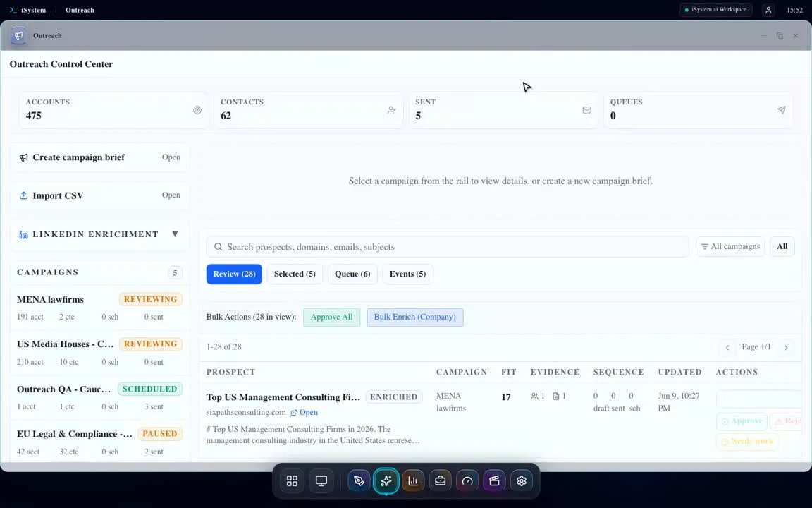Click the Accounts 475 stat card
Screen dimensions: 812x508
coord(113,110)
